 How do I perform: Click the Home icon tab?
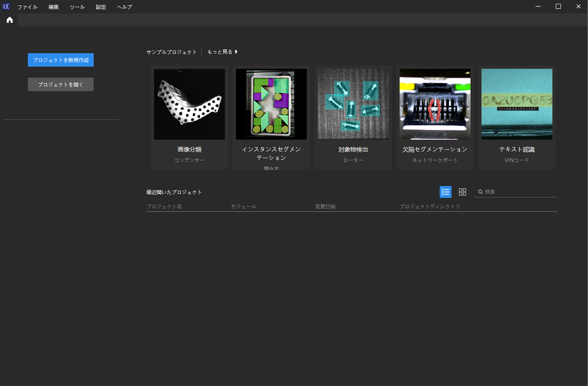(x=10, y=20)
